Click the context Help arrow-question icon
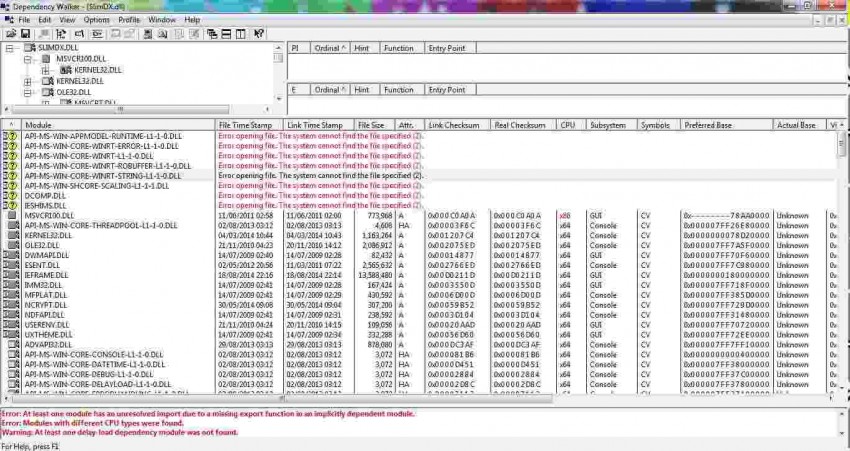 point(259,33)
